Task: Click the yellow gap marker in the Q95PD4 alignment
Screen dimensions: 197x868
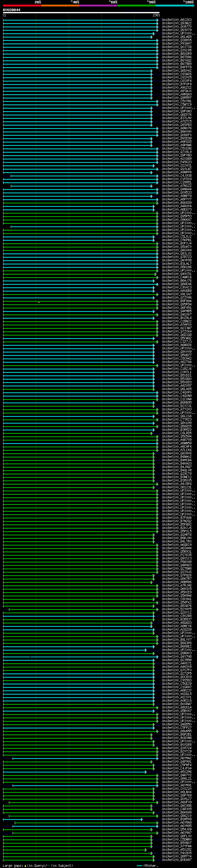Action: point(39,302)
